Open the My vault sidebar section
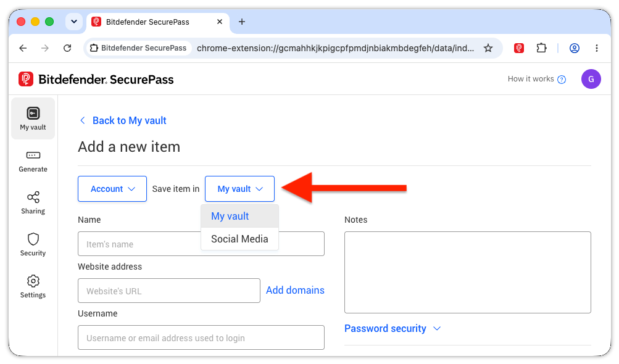This screenshot has height=364, width=619. pos(33,118)
